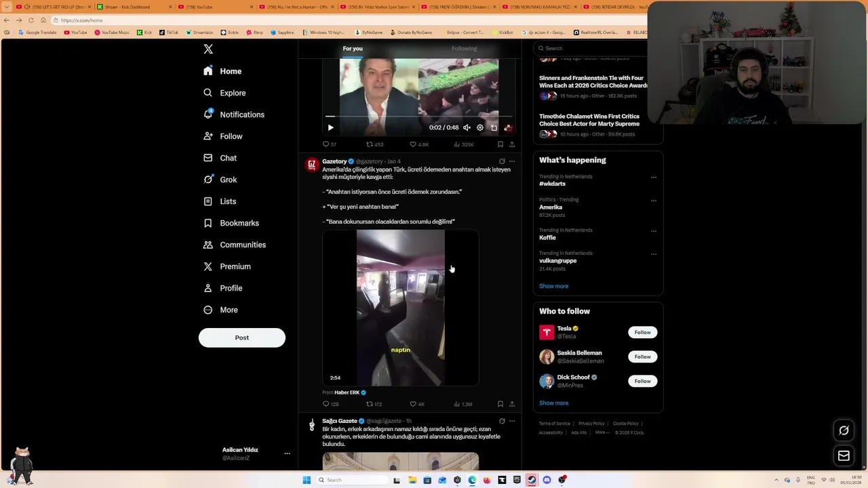View analytics showing 325K views
Image resolution: width=868 pixels, height=488 pixels.
[x=464, y=144]
